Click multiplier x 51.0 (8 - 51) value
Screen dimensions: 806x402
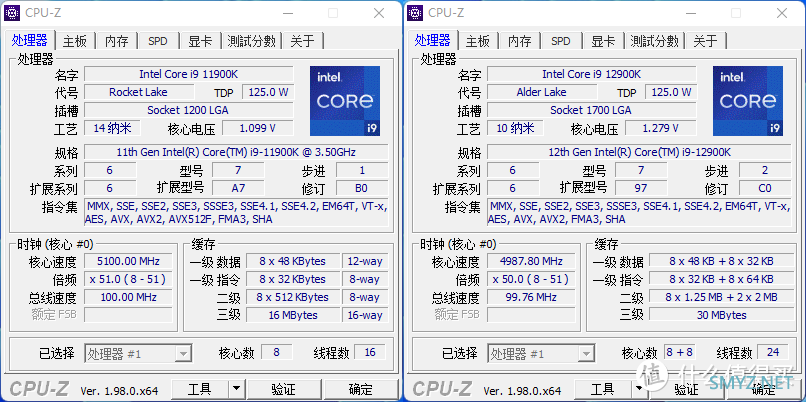128,279
